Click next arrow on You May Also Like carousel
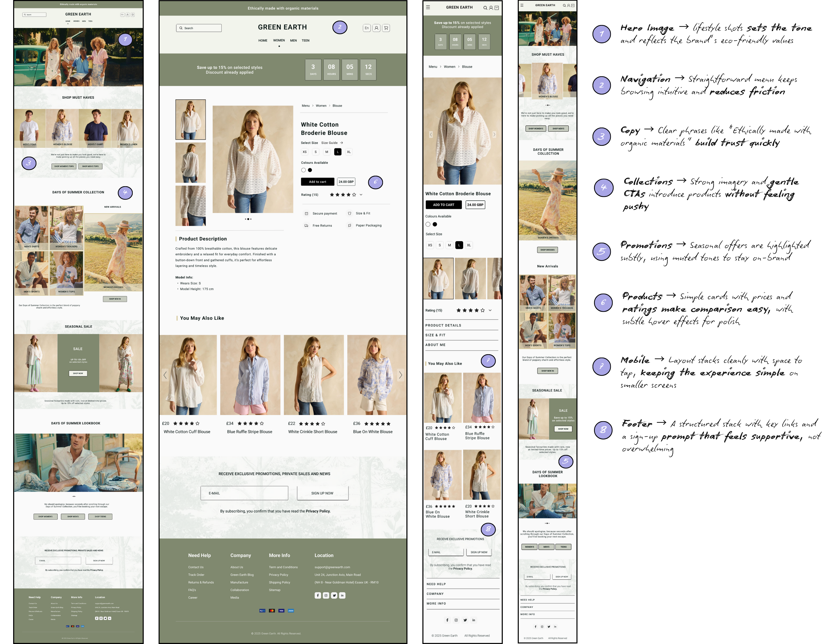Image resolution: width=835 pixels, height=644 pixels. (400, 375)
